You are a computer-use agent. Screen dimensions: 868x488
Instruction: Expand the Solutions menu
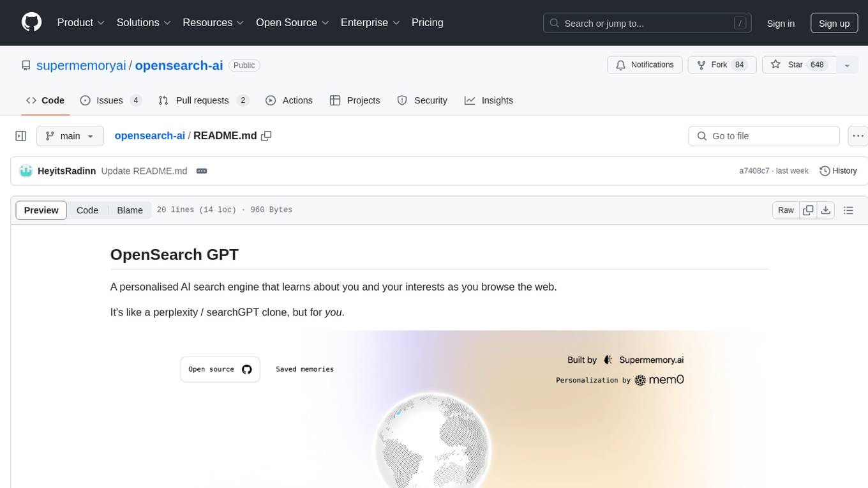[144, 22]
